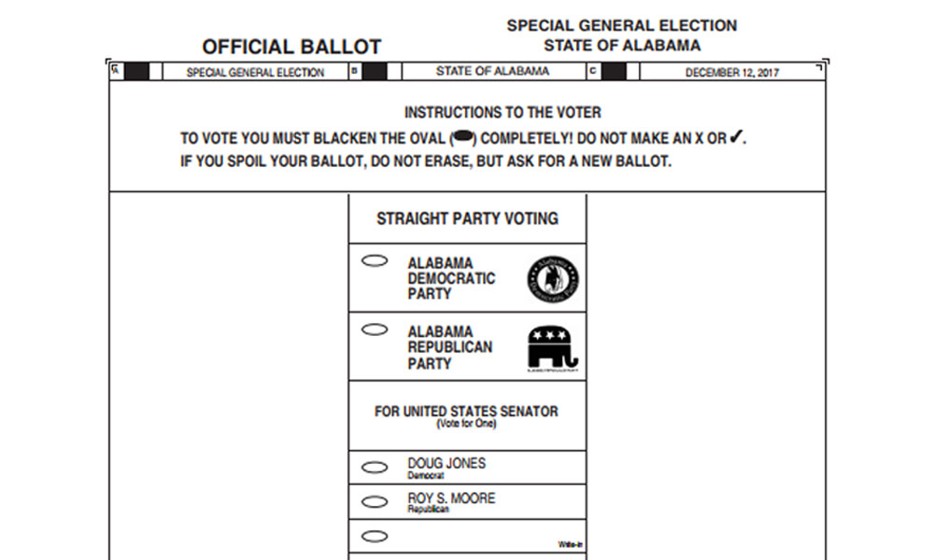The height and width of the screenshot is (560, 934).
Task: Click the filled oval example in instructions
Action: 463,137
